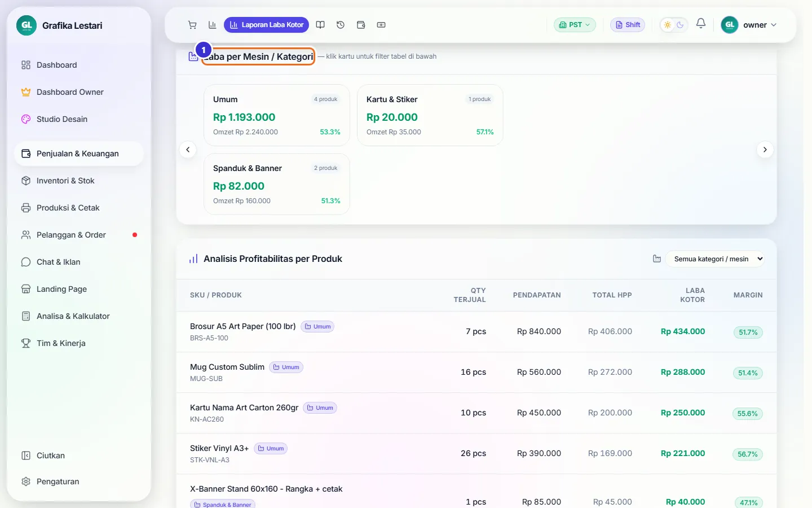Open Pengaturan settings
The image size is (812, 508).
[x=79, y=481]
